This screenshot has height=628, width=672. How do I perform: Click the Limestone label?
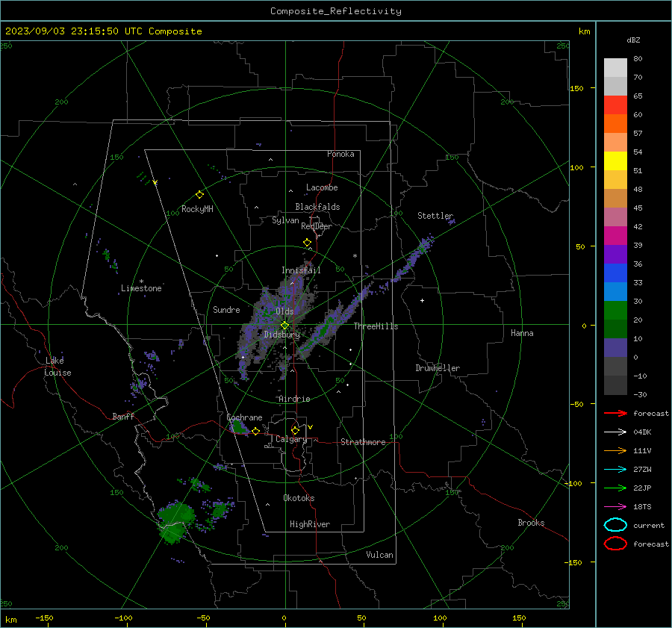[141, 288]
